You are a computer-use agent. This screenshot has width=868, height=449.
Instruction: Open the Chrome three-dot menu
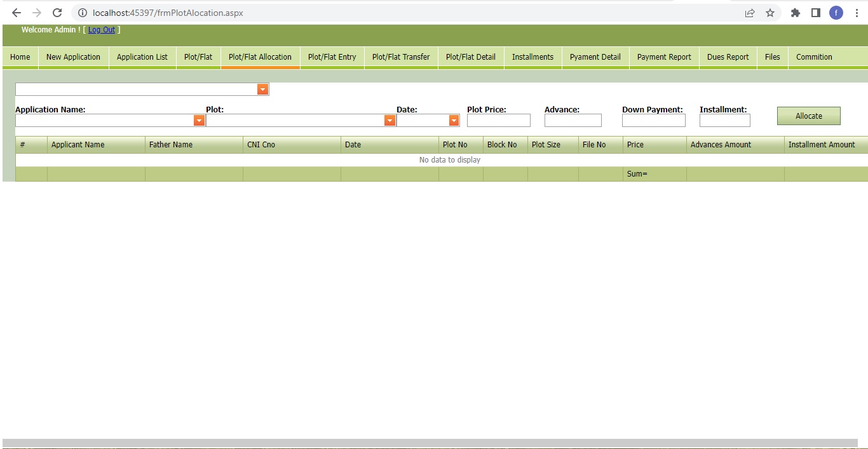click(857, 13)
